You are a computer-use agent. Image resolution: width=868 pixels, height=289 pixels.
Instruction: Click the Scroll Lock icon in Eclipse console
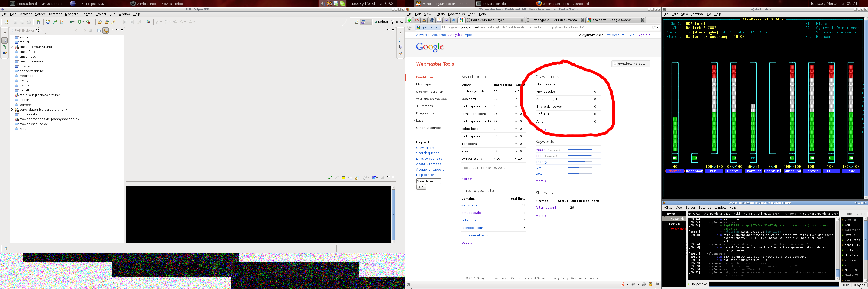357,178
